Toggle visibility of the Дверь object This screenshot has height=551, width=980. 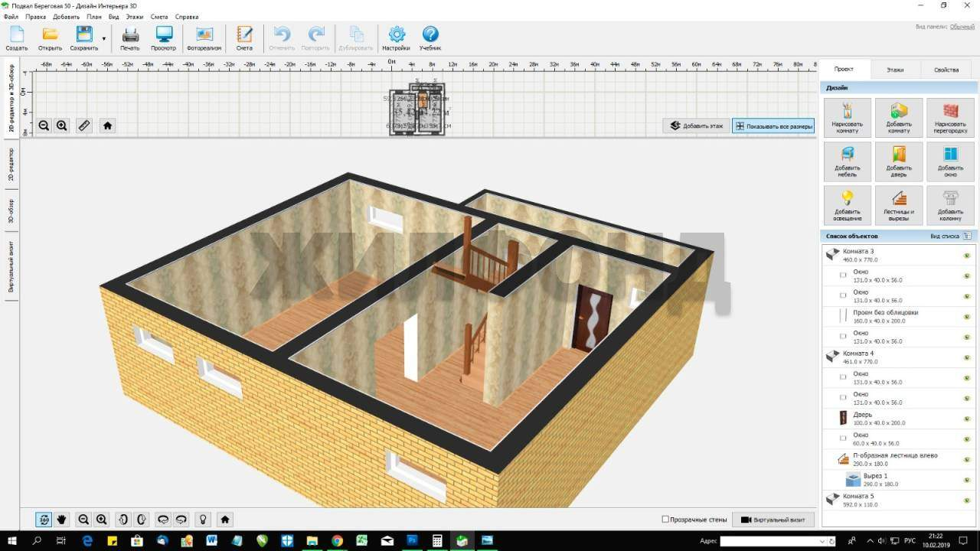coord(967,419)
